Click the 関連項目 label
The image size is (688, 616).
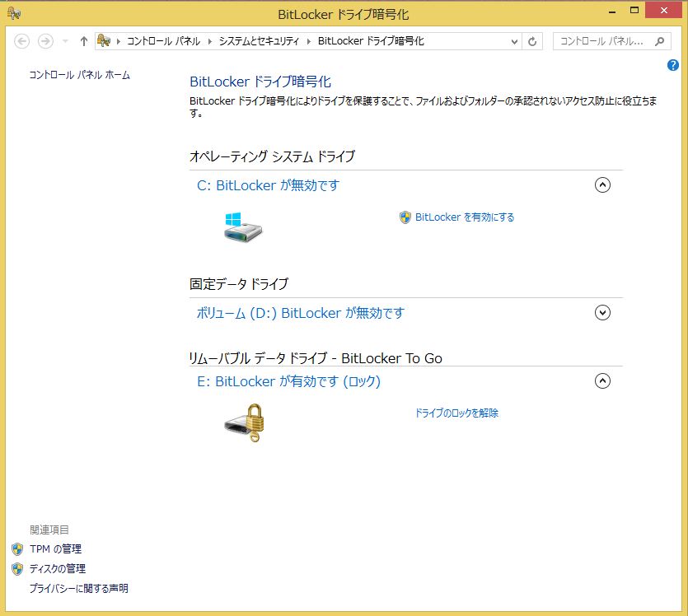pyautogui.click(x=49, y=530)
